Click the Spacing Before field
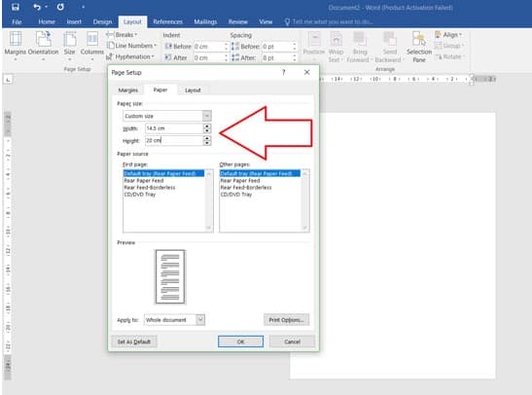Viewport: 532px width, 395px height. pyautogui.click(x=279, y=47)
